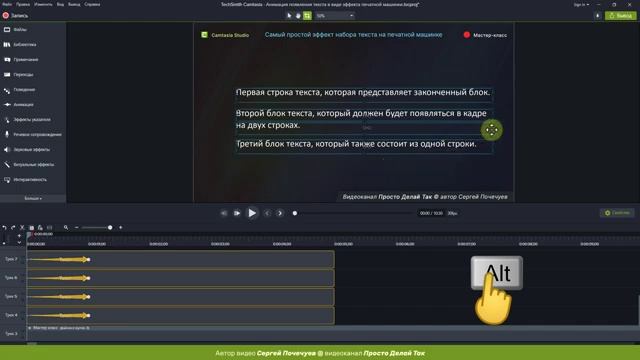Open the Правка menu
Screen dimensions: 640x360
click(x=23, y=4)
